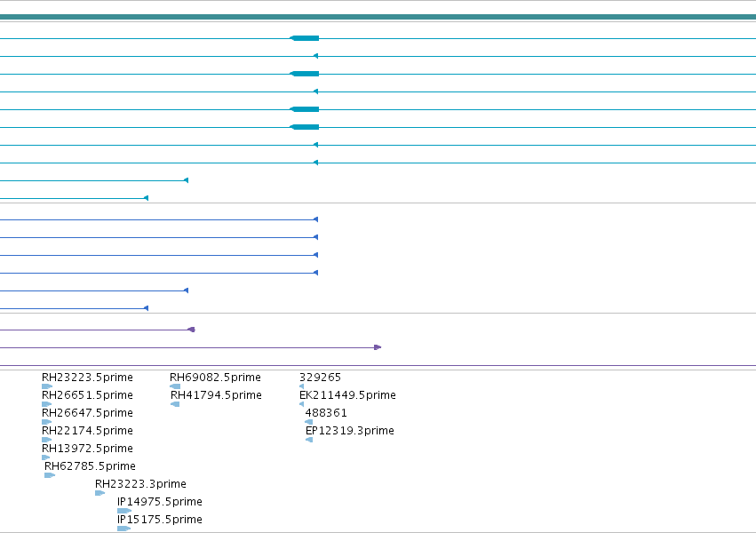
Task: Click the 488361 feature label
Action: [326, 413]
